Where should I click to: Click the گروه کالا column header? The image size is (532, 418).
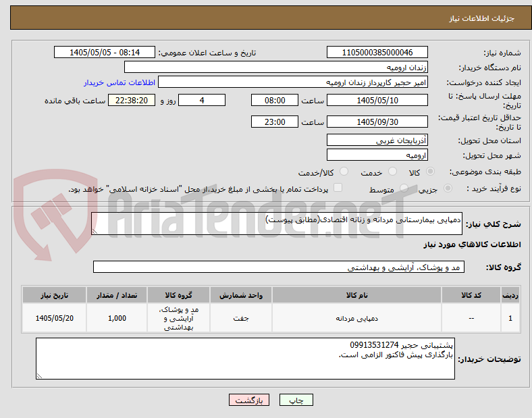point(178,295)
